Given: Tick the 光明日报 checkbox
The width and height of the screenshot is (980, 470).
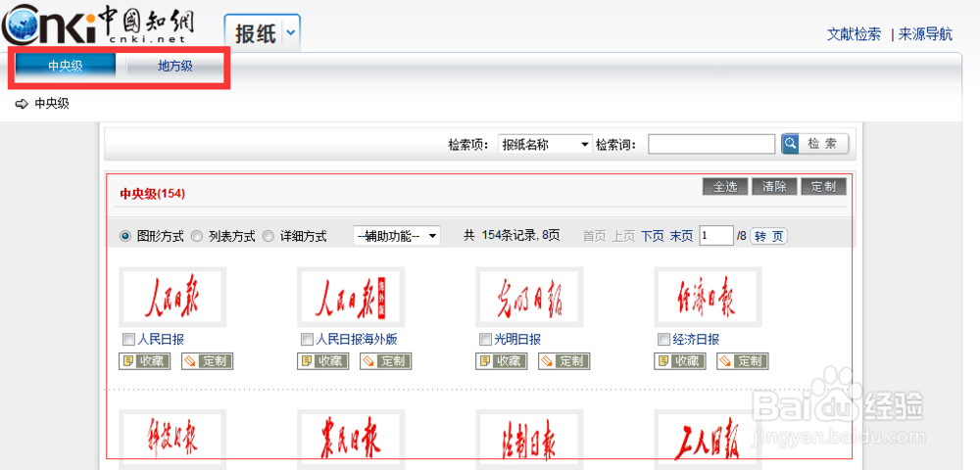Looking at the screenshot, I should point(486,340).
